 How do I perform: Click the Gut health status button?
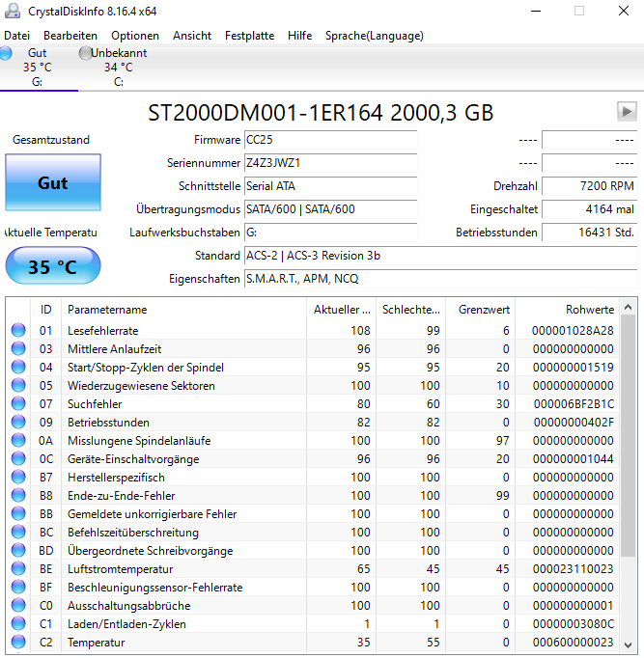pyautogui.click(x=53, y=182)
